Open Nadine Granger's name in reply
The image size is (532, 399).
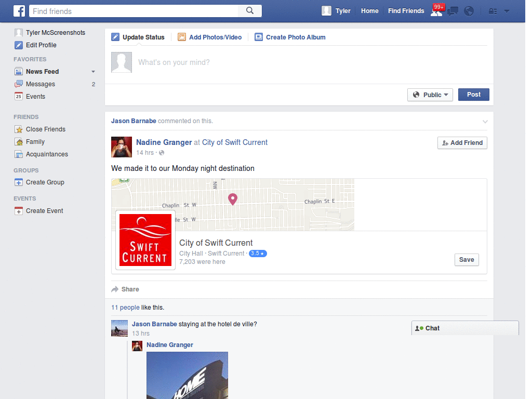click(170, 345)
